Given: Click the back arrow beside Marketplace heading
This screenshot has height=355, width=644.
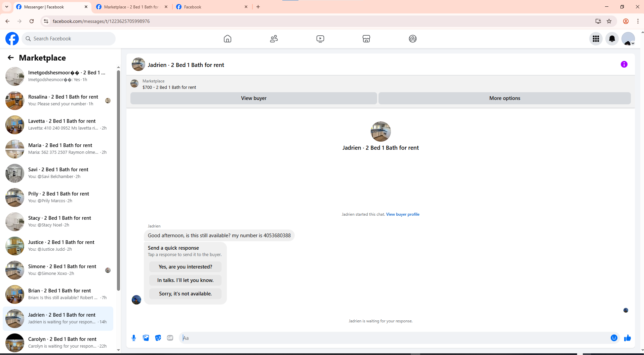Looking at the screenshot, I should pyautogui.click(x=11, y=58).
